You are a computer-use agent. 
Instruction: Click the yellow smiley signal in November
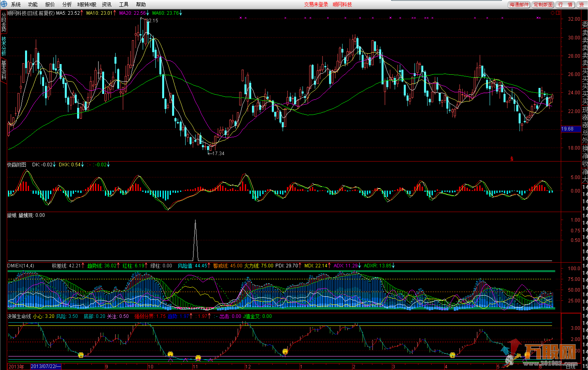click(x=198, y=358)
